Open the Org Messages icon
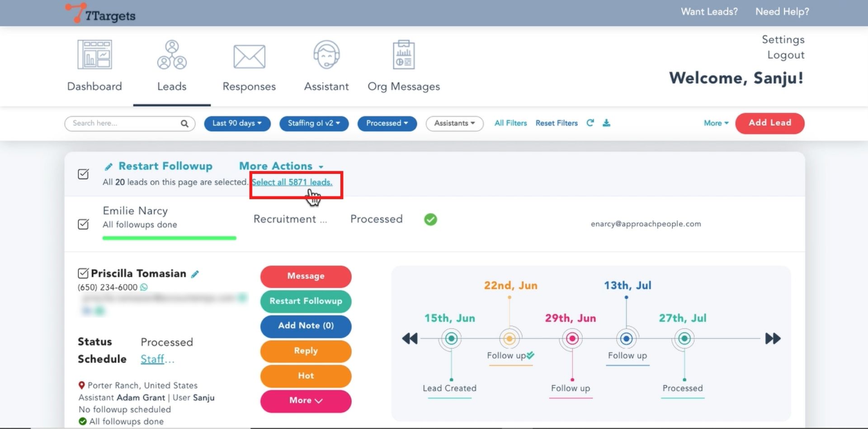868x429 pixels. click(404, 55)
